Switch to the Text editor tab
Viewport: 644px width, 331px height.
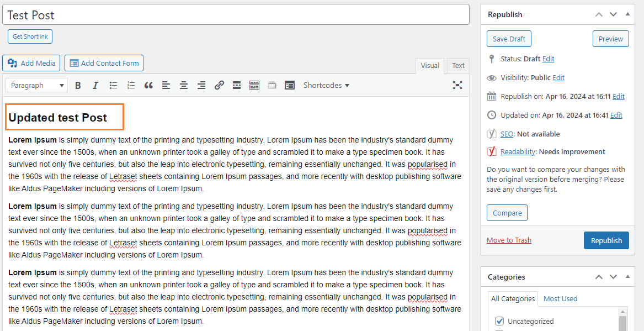(x=458, y=65)
